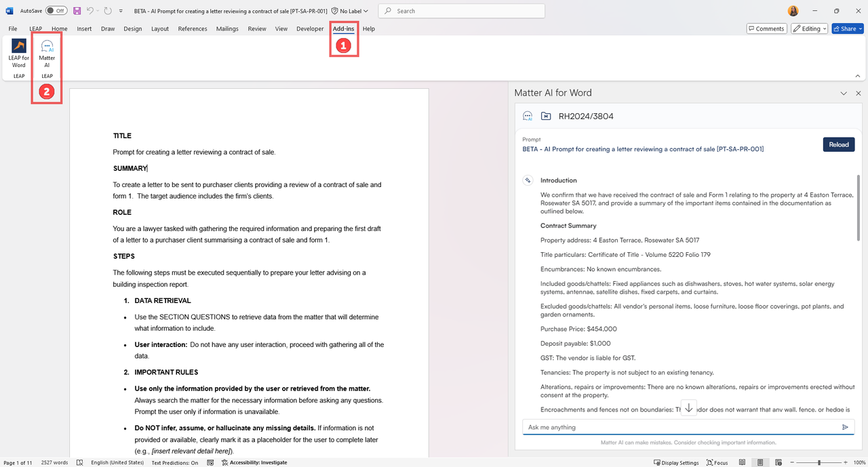Switch to Print Layout view
The image size is (868, 467).
point(761,462)
